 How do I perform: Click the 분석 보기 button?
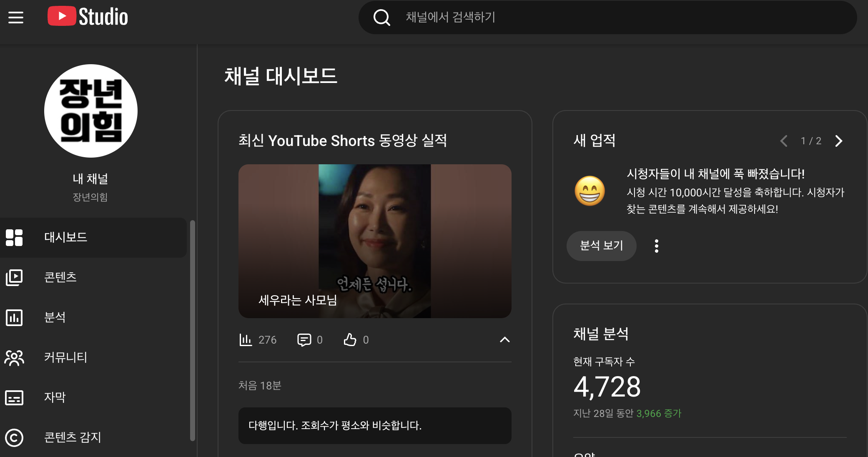tap(601, 246)
